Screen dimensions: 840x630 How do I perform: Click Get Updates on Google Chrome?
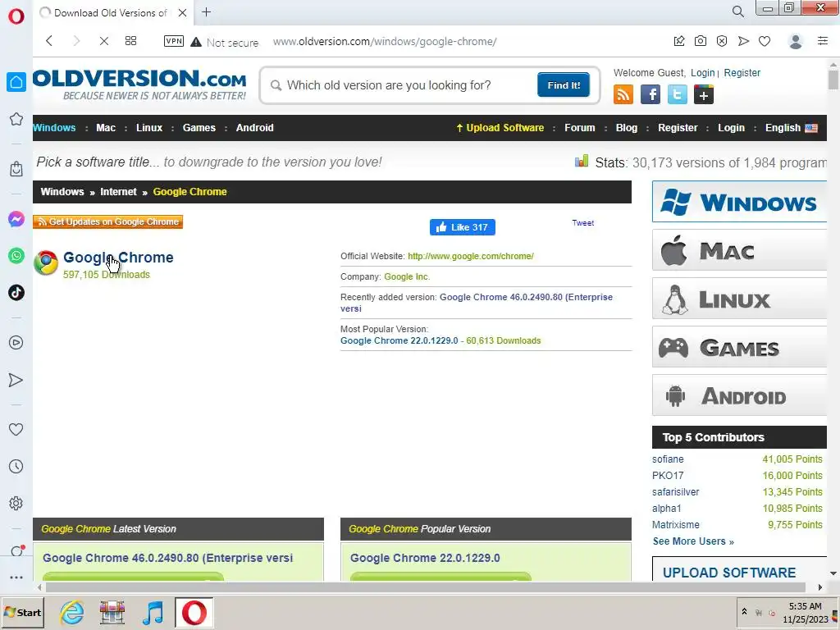point(107,221)
